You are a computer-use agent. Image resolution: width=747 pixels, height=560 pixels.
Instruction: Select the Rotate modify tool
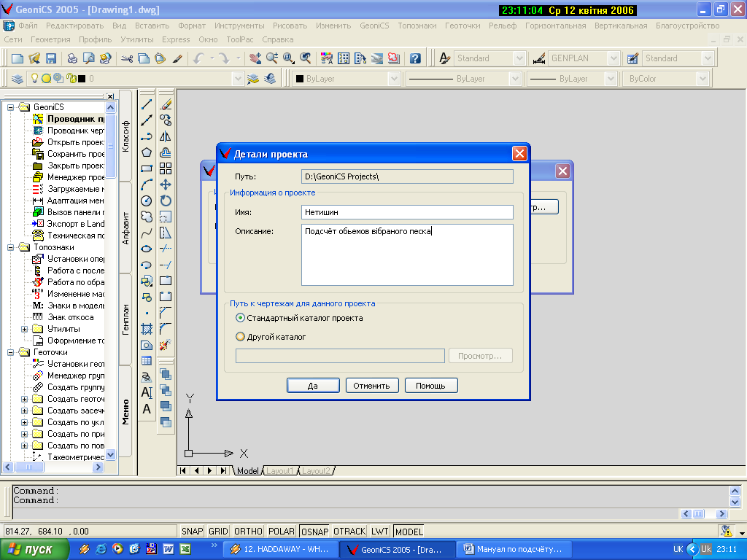(166, 201)
